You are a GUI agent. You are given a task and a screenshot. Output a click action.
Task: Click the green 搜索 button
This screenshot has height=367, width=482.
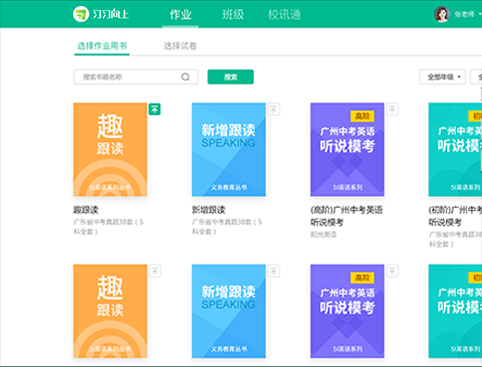230,77
